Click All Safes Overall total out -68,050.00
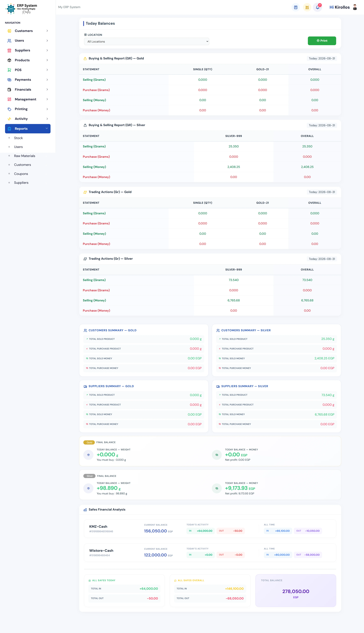The image size is (364, 633). pyautogui.click(x=235, y=598)
